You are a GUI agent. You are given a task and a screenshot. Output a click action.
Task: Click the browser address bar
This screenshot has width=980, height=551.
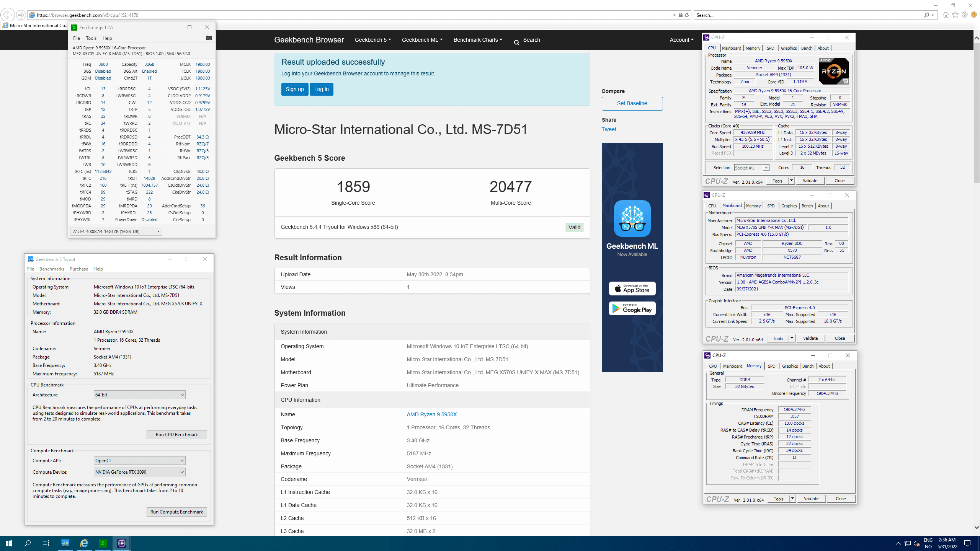point(345,15)
